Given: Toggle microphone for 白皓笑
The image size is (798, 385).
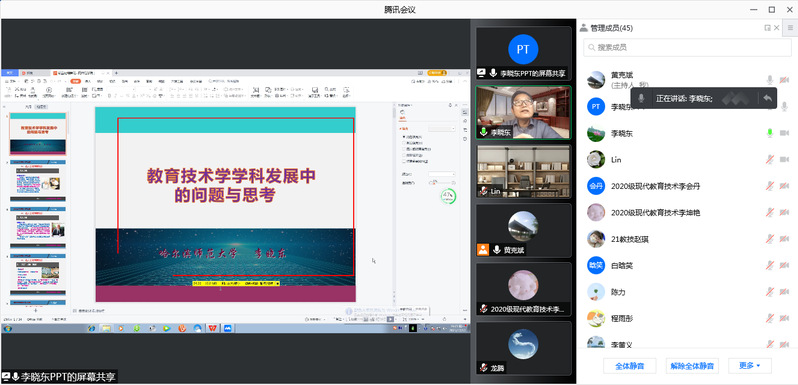Looking at the screenshot, I should coord(770,265).
